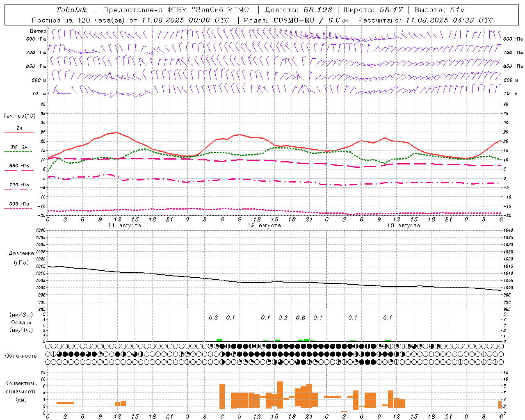
Task: Click 'Рассчитано: 11.08.2025 04:38 UTC' timestamp
Action: point(426,20)
